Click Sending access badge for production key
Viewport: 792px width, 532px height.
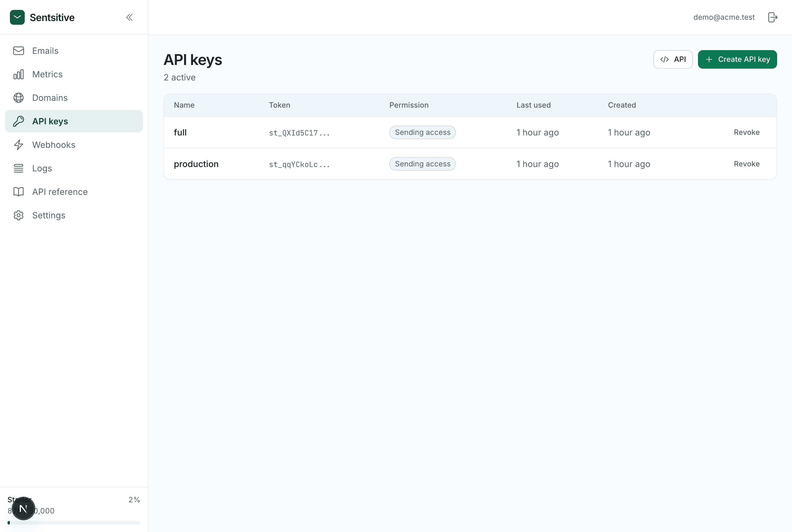[x=423, y=164]
